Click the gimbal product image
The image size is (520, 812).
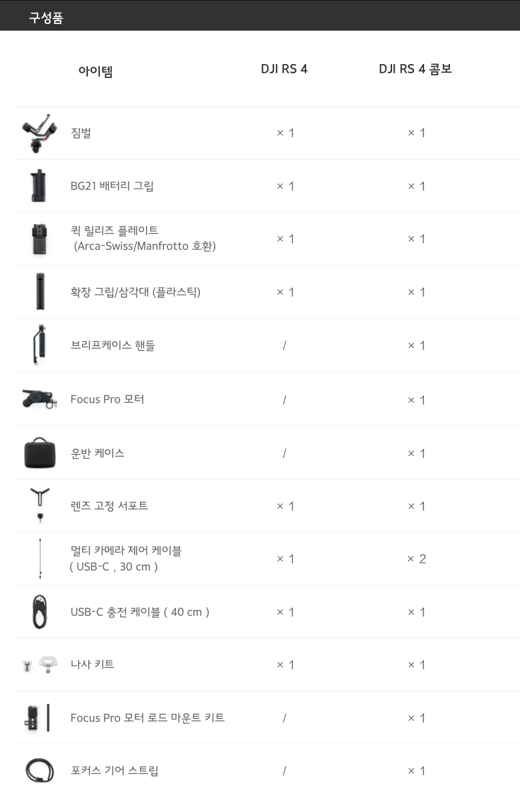click(x=39, y=133)
